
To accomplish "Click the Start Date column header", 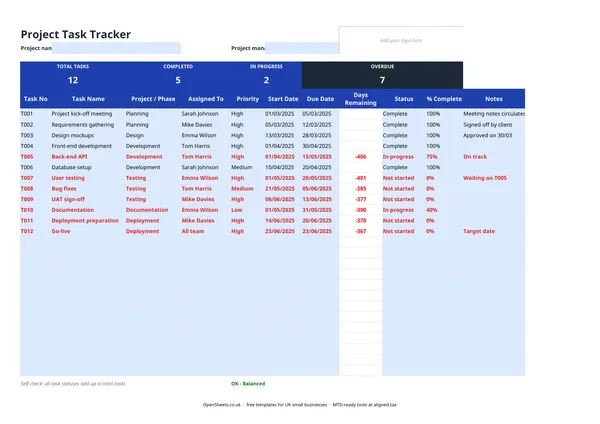I will pyautogui.click(x=283, y=99).
